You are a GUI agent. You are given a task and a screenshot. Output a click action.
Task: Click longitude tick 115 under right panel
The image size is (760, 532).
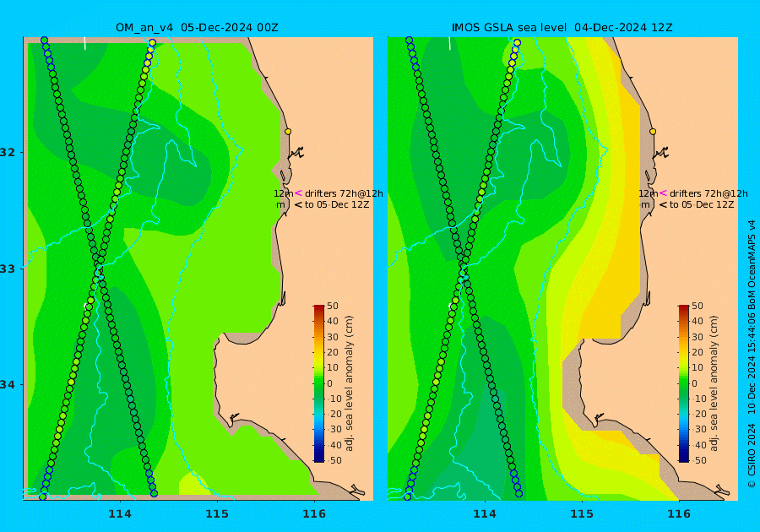[582, 514]
